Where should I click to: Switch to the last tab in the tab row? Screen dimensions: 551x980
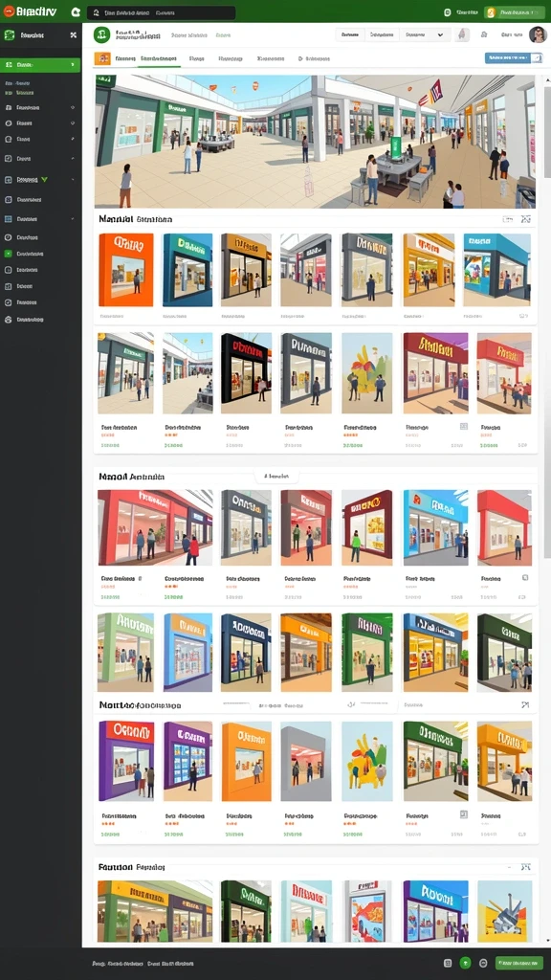pyautogui.click(x=314, y=58)
